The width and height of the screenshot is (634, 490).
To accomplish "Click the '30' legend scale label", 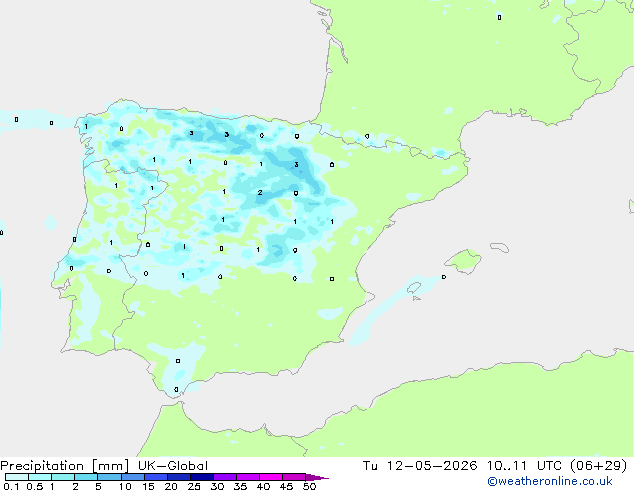I will point(218,486).
